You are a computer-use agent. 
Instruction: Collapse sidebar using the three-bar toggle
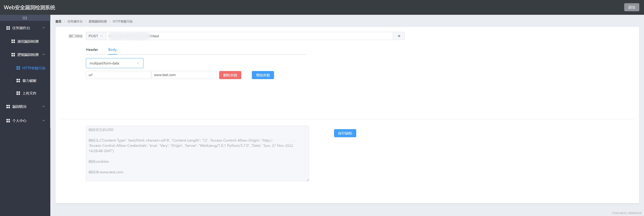[x=25, y=18]
